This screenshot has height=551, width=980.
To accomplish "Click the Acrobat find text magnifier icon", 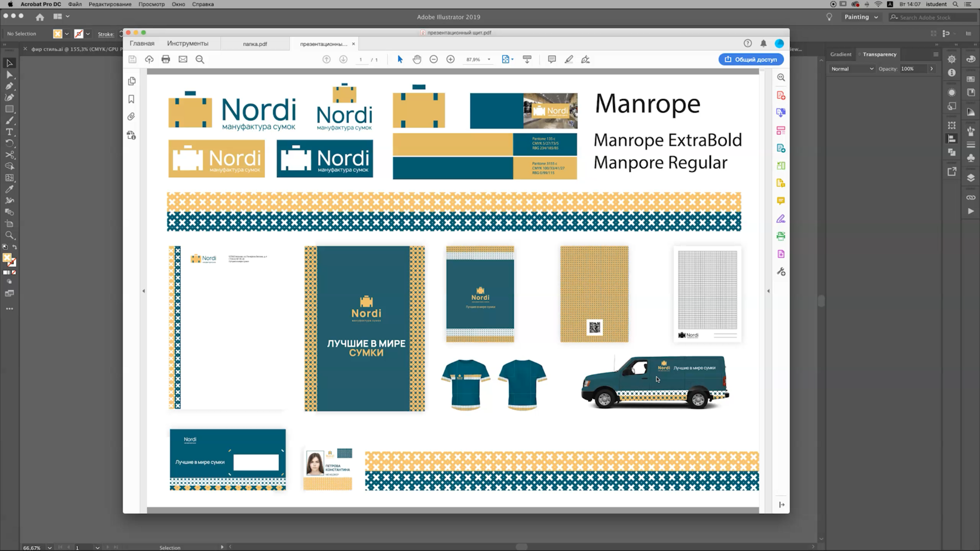I will tap(200, 59).
